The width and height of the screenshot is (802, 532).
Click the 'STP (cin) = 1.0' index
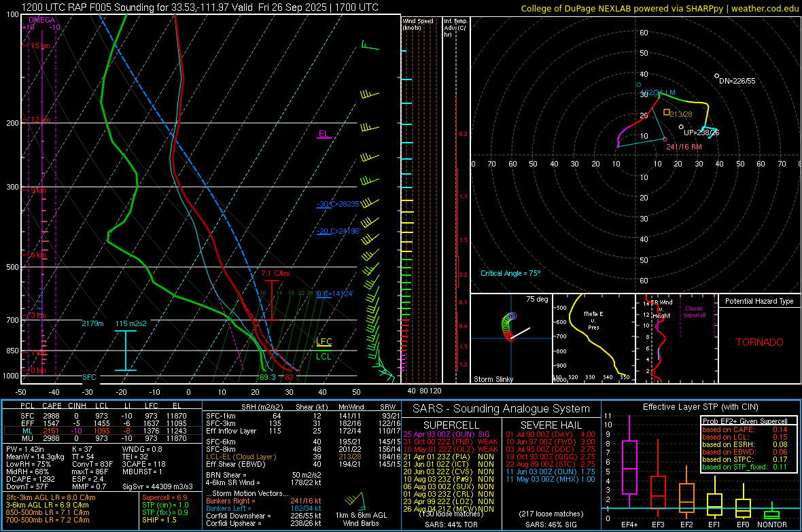pos(165,505)
